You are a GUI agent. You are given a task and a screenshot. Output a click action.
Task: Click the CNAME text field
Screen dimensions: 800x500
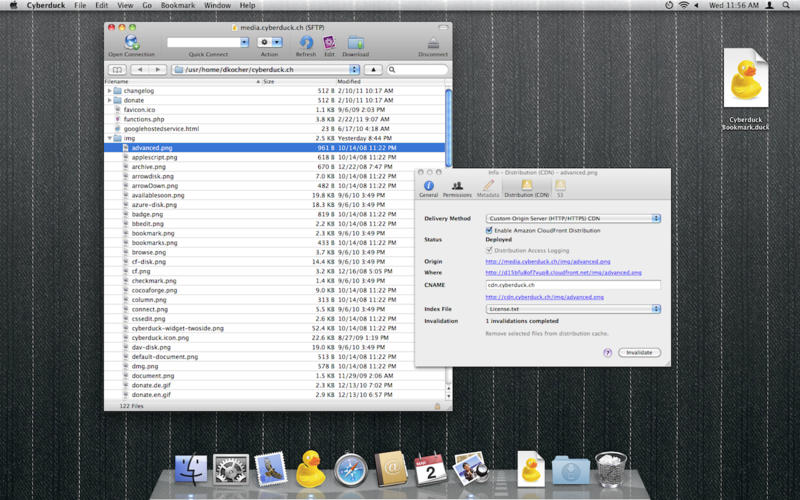[573, 285]
